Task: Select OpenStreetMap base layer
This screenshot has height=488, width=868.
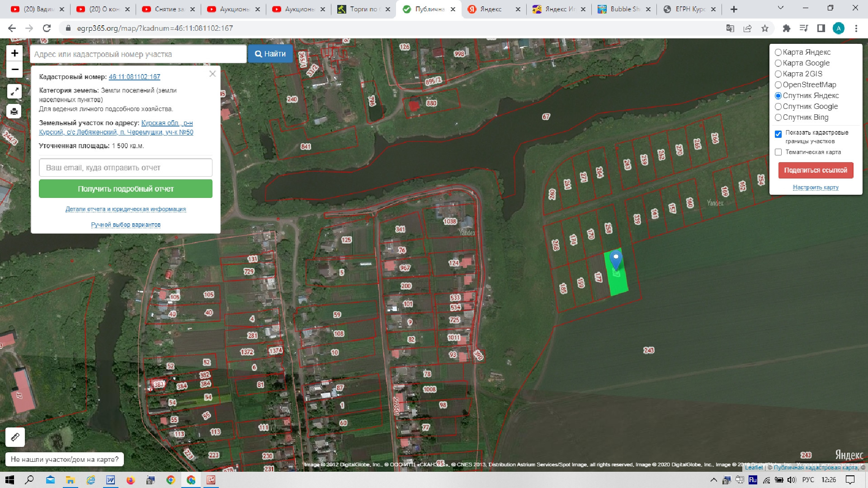Action: (778, 85)
